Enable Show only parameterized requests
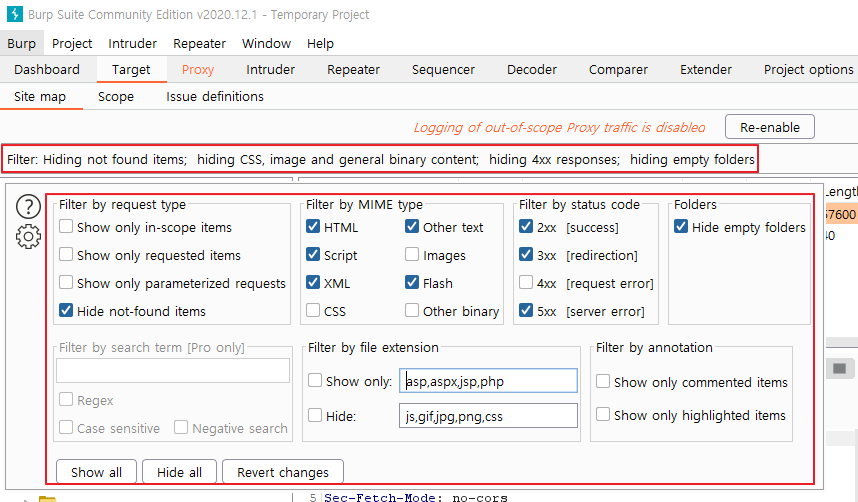 [66, 282]
